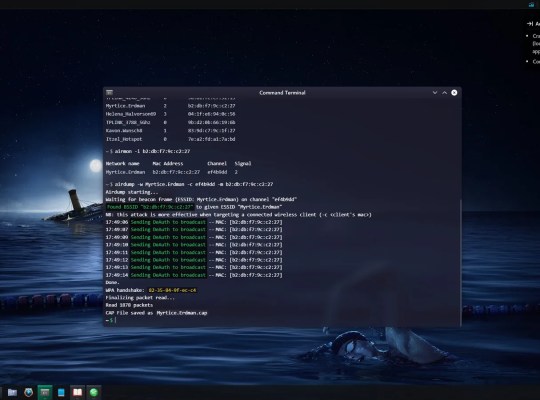The width and height of the screenshot is (540, 400).
Task: Click the yellow WPA handshake value
Action: 172,290
